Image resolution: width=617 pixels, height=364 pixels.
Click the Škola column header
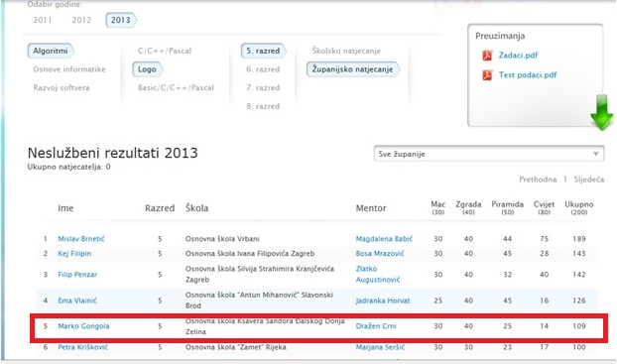click(197, 208)
